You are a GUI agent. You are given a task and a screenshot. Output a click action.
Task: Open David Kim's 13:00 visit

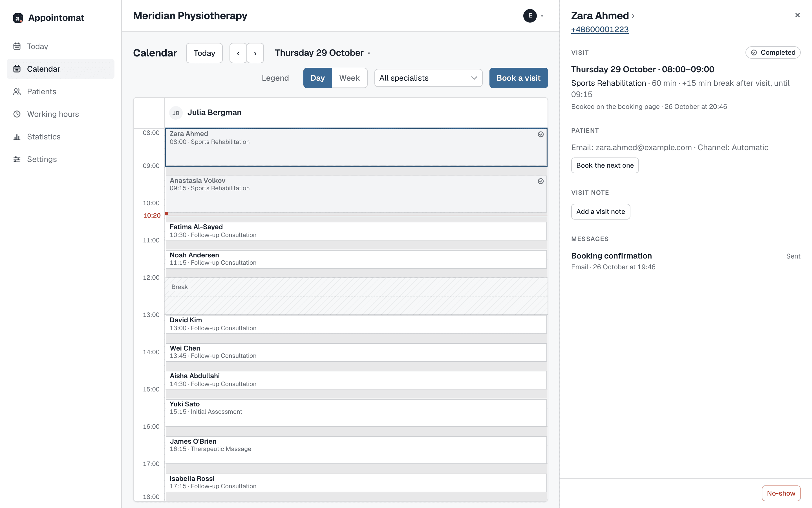point(356,324)
